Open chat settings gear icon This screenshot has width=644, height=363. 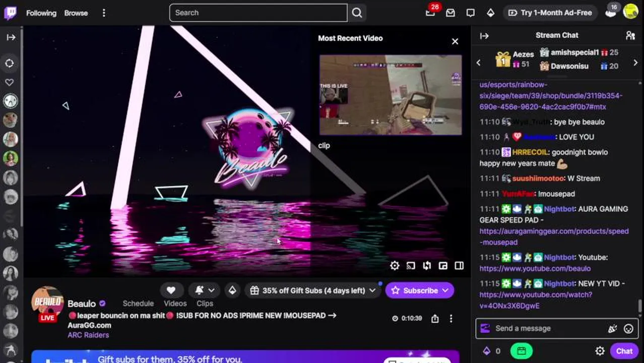click(x=600, y=351)
